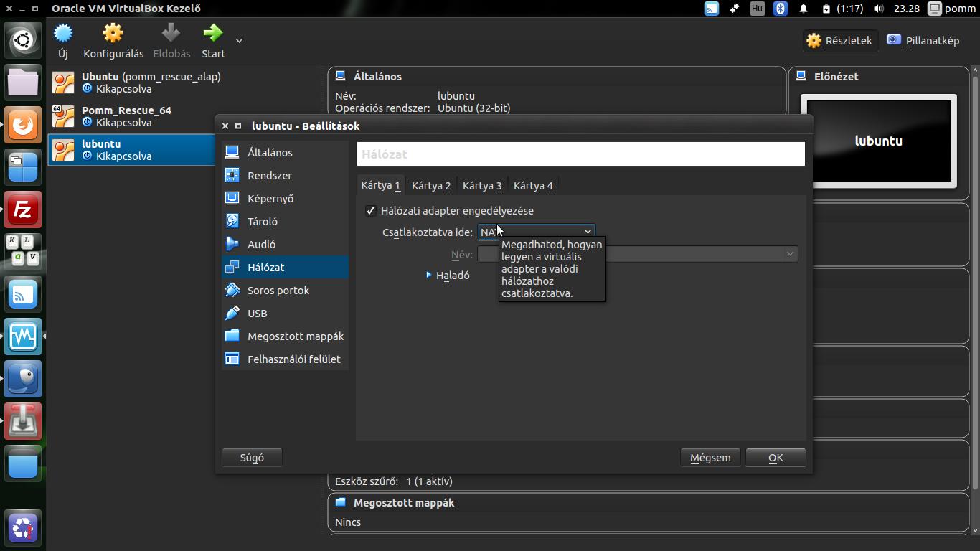Screen dimensions: 980x551
Task: Click the clock showing 23.28
Action: click(x=907, y=9)
